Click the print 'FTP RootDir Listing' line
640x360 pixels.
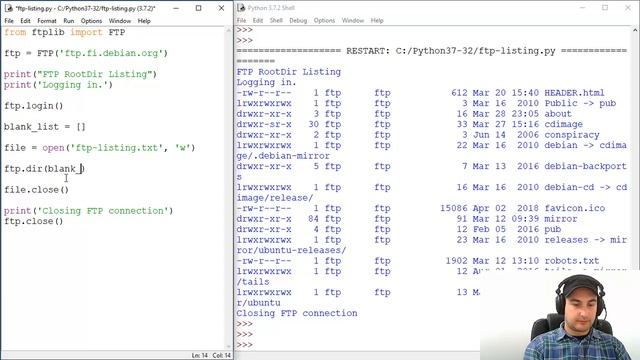[x=80, y=74]
